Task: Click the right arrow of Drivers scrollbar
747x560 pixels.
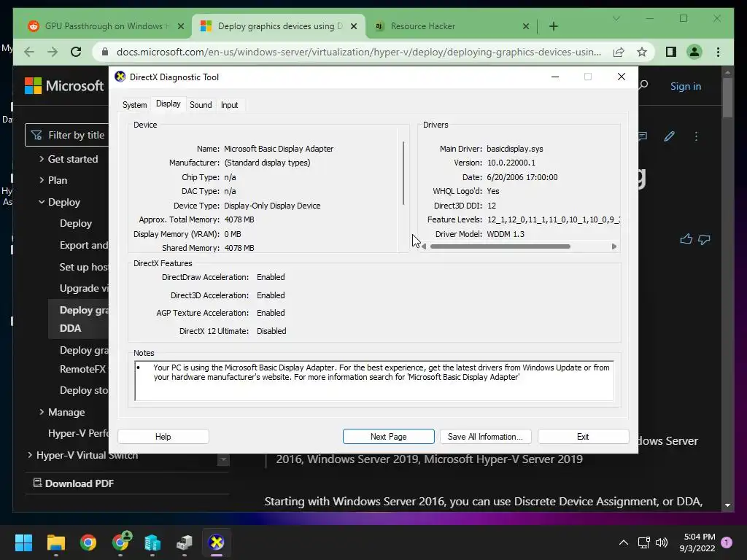Action: click(614, 246)
